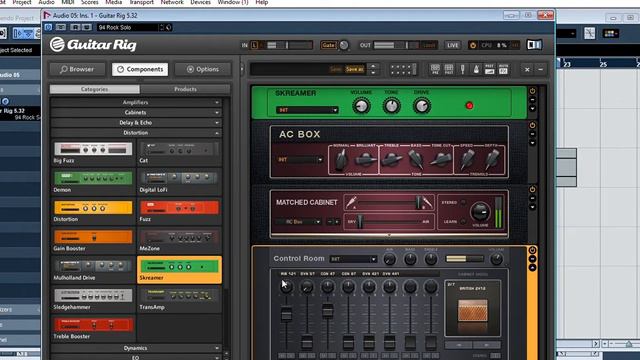Open the Network menu in Cubase
This screenshot has height=360, width=640.
tap(172, 2)
